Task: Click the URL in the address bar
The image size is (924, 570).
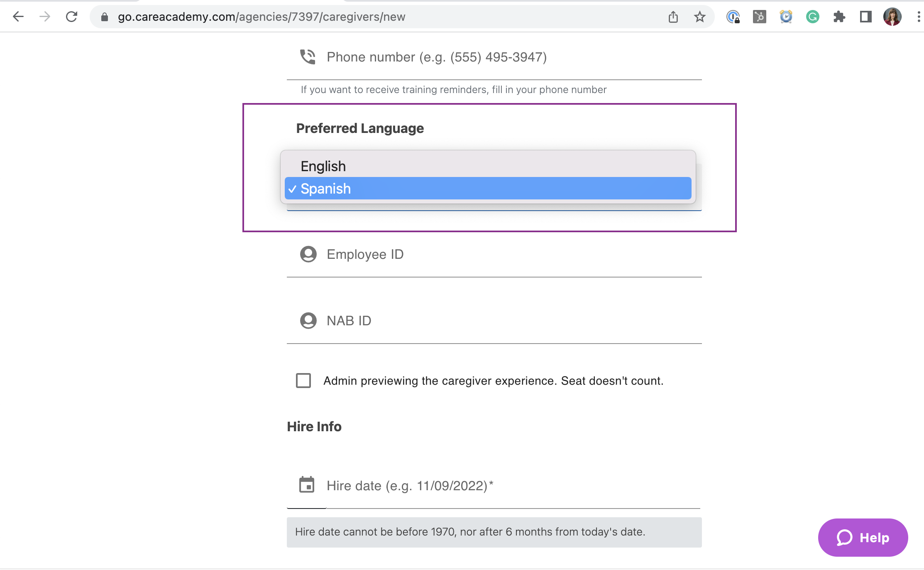Action: click(x=262, y=17)
